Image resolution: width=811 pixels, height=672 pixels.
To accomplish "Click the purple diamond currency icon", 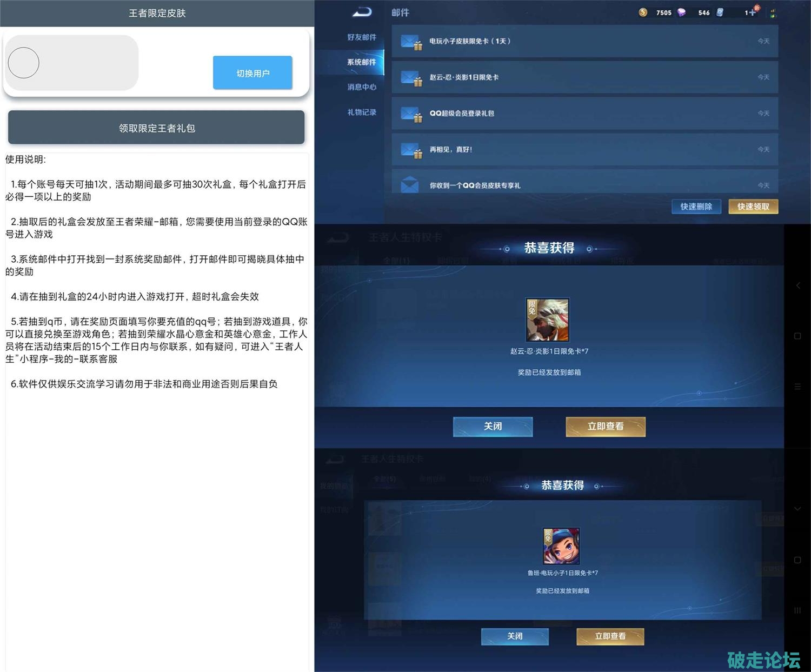I will 682,12.
